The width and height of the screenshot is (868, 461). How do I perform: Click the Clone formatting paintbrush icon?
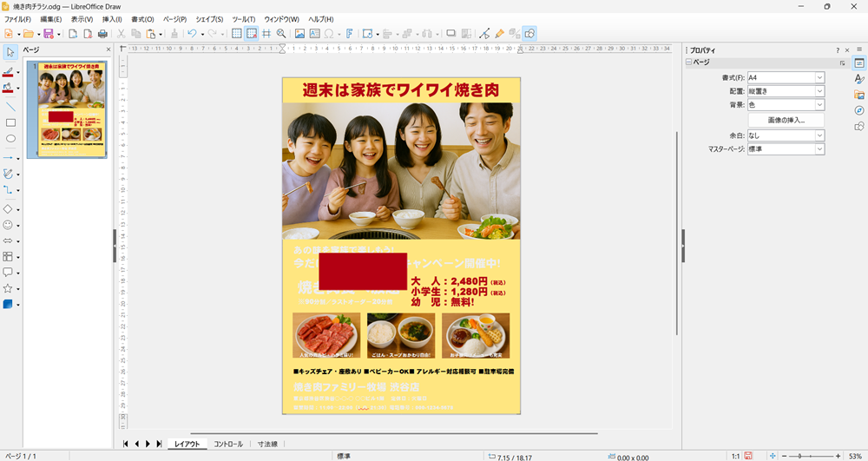pos(174,34)
